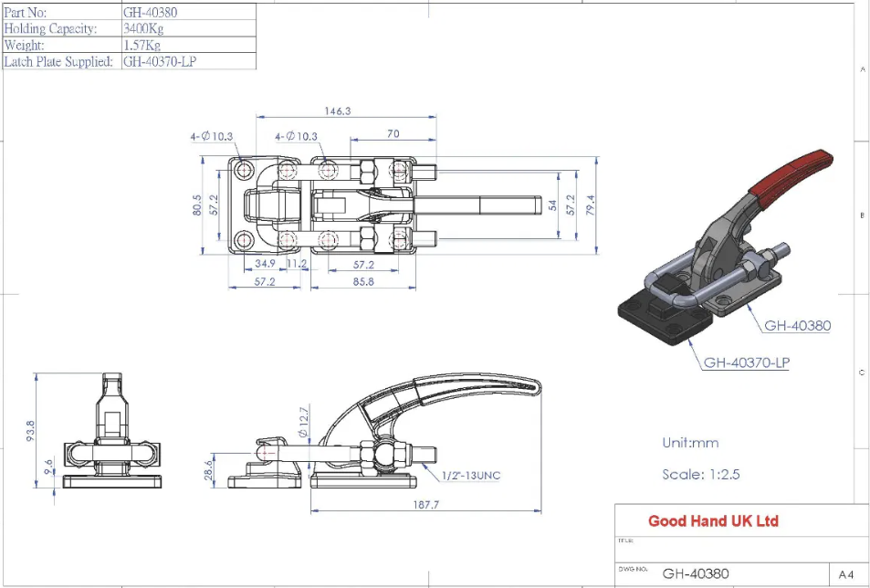Click the 'Weight:' table label

coord(24,45)
